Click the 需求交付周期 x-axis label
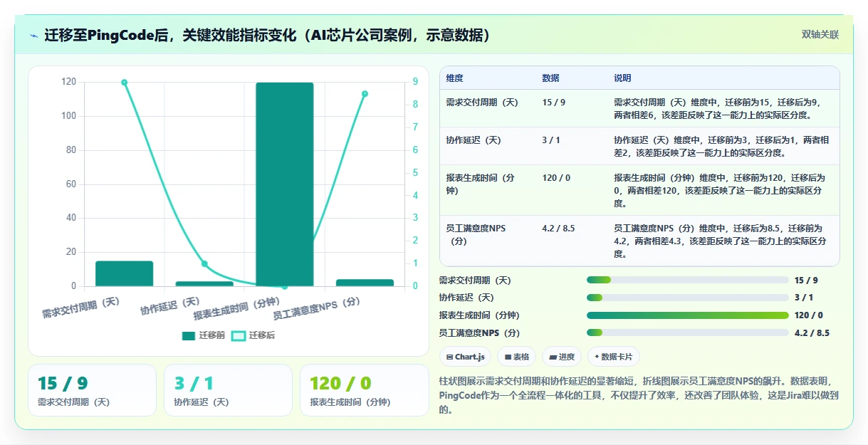The width and height of the screenshot is (868, 445). point(80,308)
